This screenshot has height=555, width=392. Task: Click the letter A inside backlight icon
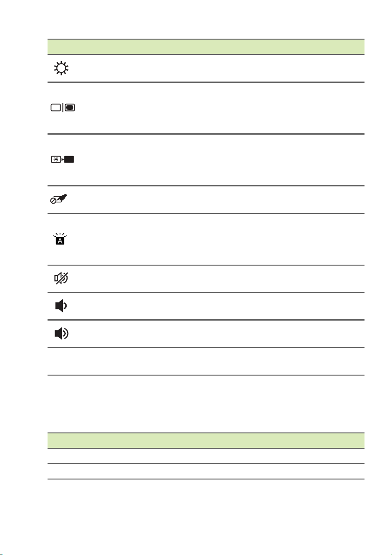(x=61, y=241)
